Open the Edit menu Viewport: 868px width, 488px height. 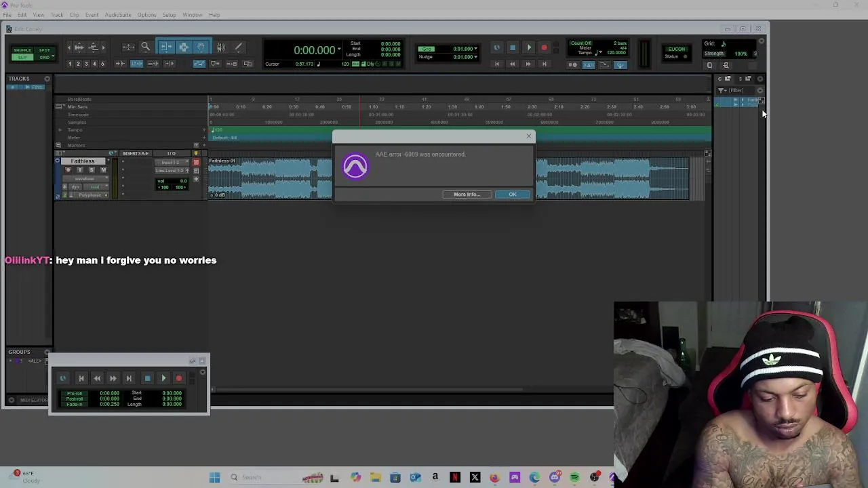[22, 15]
